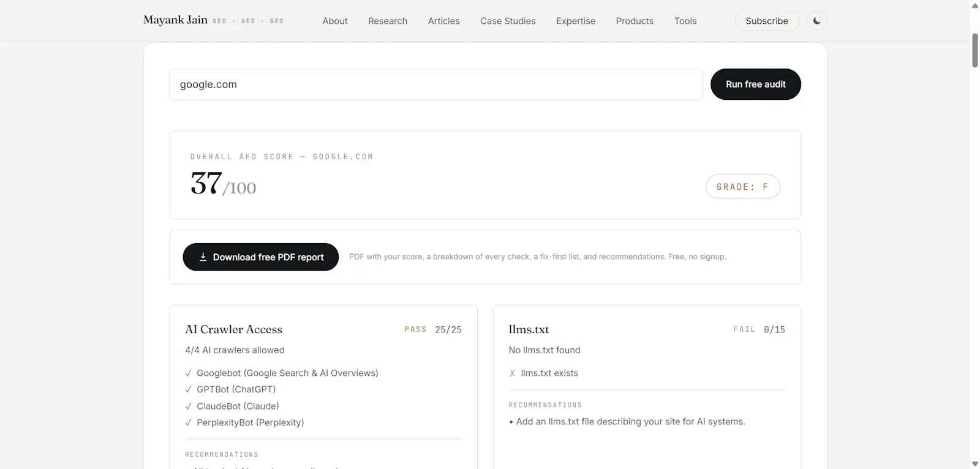980x469 pixels.
Task: Click scrollbar up arrow
Action: pos(975,6)
